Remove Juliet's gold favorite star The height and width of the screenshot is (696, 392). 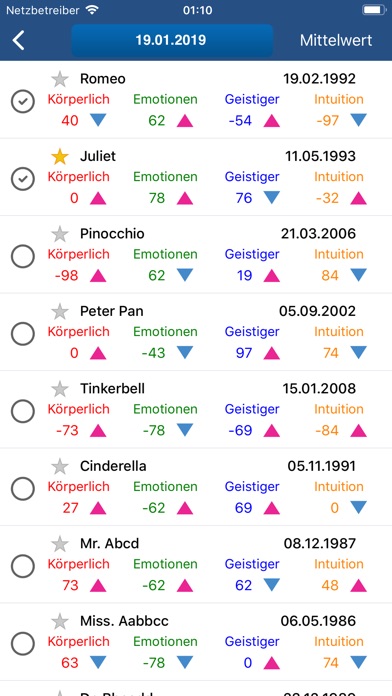[59, 156]
